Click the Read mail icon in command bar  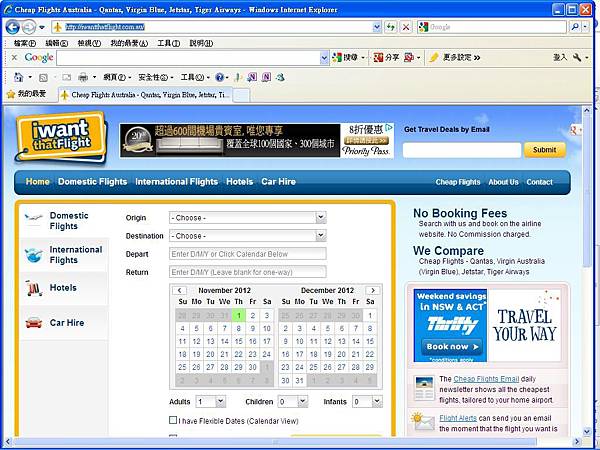(x=67, y=77)
